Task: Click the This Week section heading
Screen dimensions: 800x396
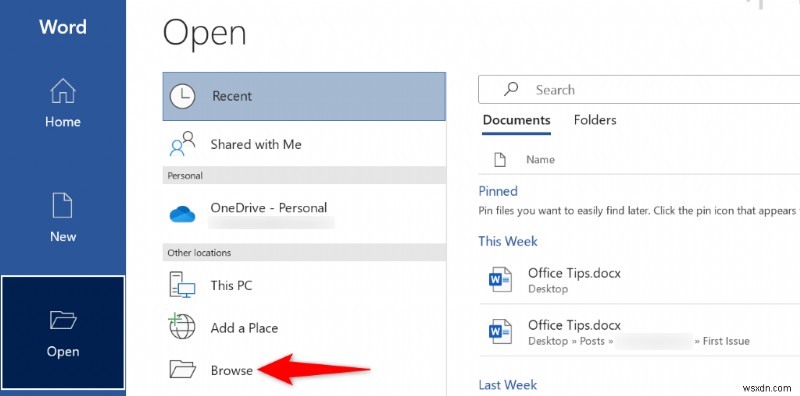Action: [x=508, y=241]
